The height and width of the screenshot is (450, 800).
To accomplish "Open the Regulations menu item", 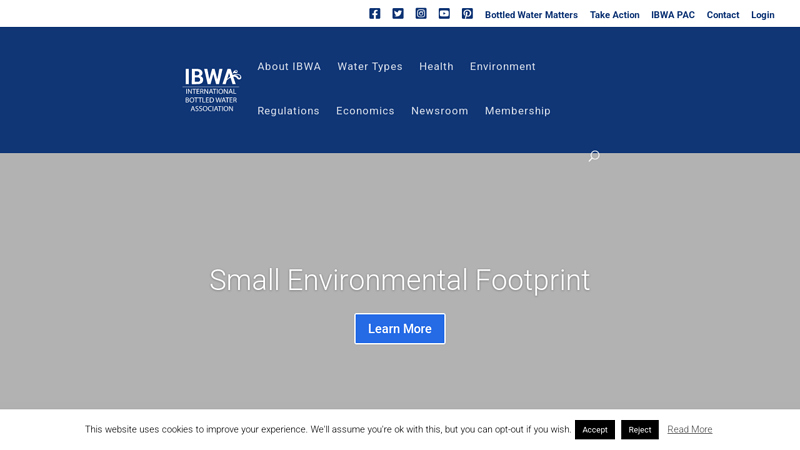I will (288, 111).
